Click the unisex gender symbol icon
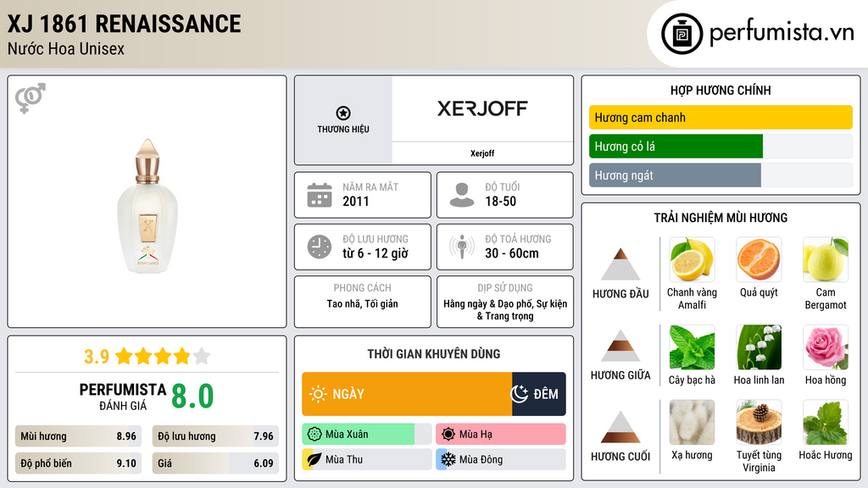 point(30,98)
